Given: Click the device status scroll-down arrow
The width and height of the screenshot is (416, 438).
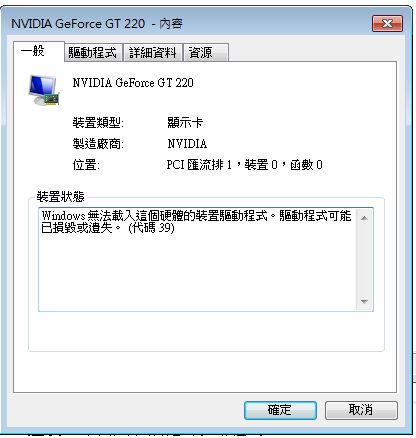Looking at the screenshot, I should click(x=364, y=302).
